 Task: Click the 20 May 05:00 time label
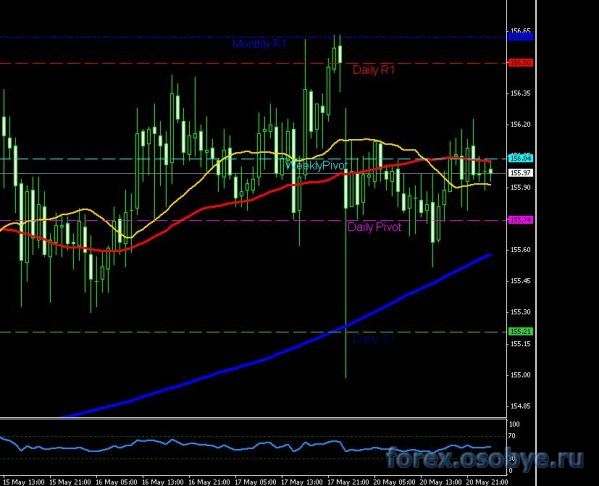click(x=395, y=482)
